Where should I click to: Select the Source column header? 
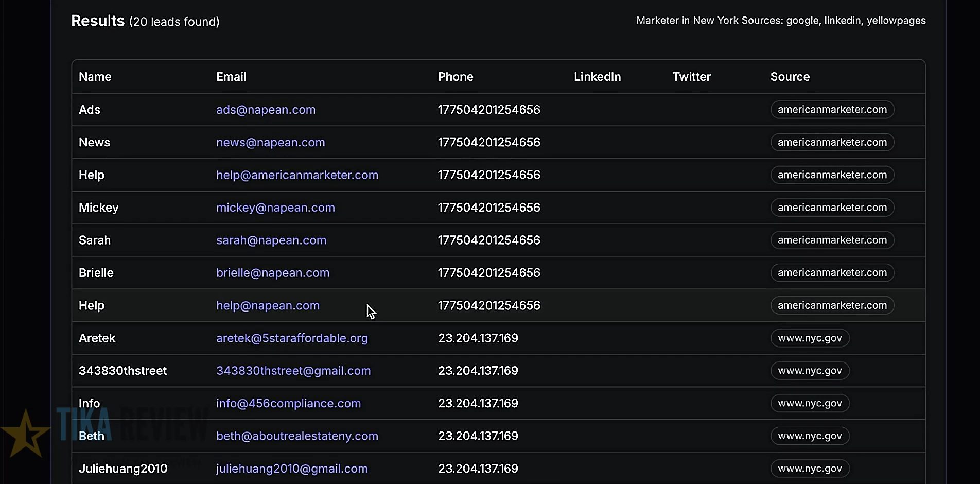[790, 76]
